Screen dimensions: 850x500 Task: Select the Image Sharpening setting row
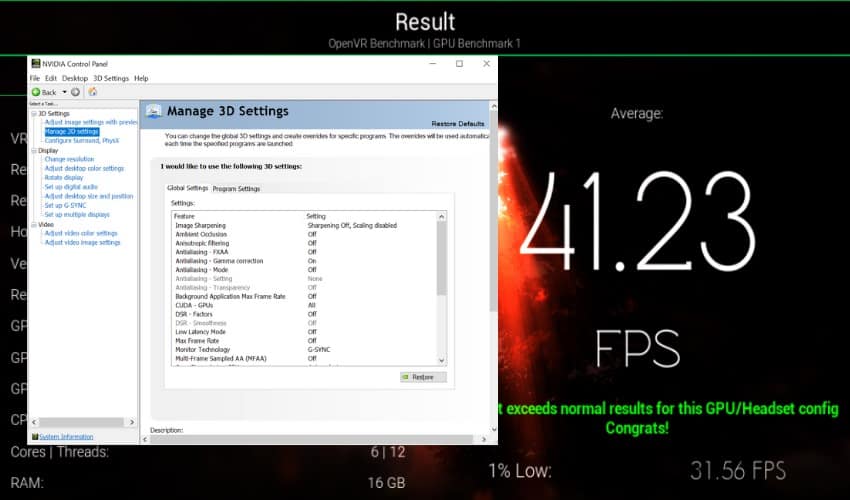[305, 225]
